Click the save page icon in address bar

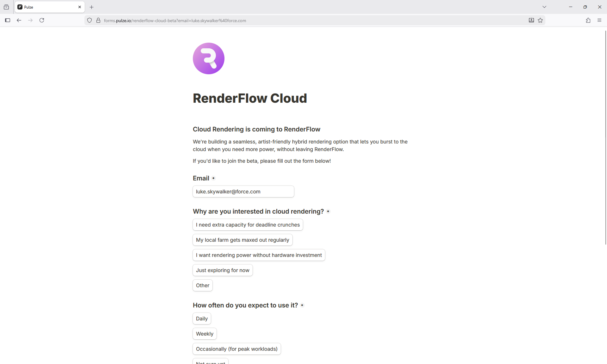pyautogui.click(x=531, y=20)
